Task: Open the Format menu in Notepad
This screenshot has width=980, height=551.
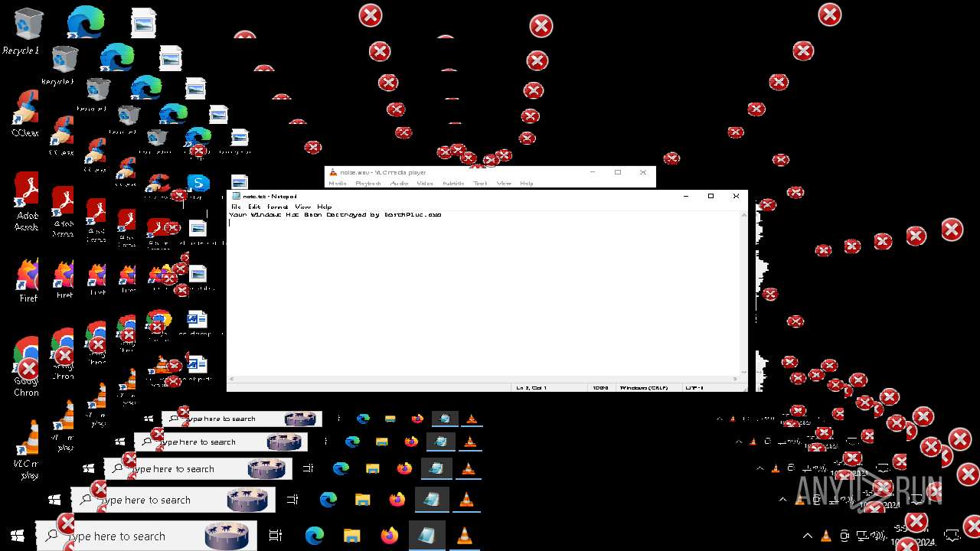Action: pos(277,207)
